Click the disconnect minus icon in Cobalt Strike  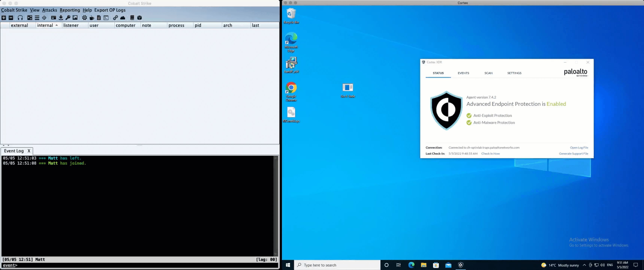point(11,18)
